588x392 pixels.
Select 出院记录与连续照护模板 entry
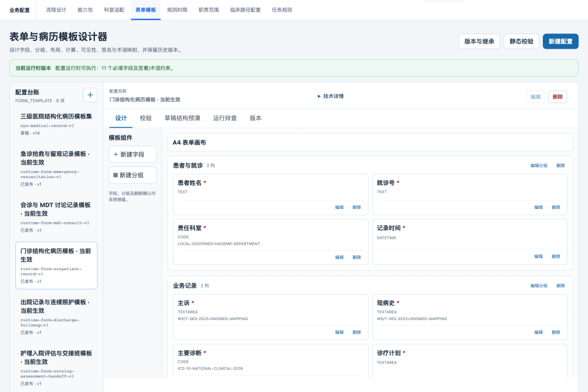point(56,317)
